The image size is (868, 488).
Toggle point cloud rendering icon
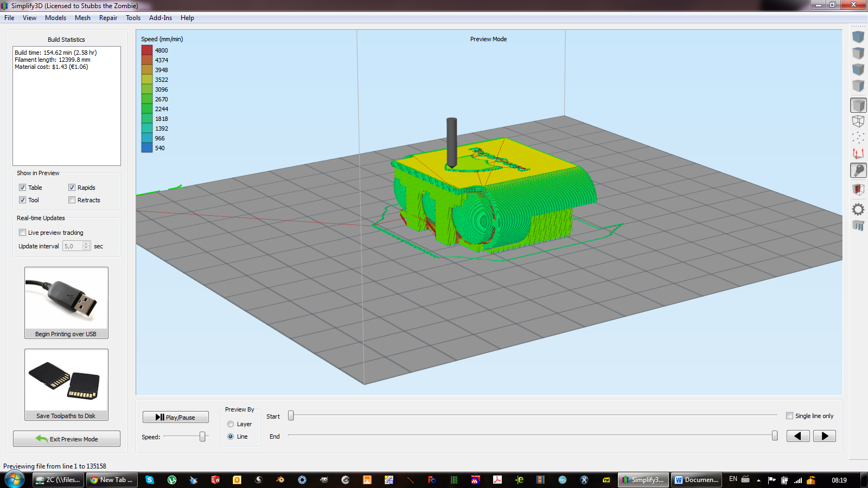coord(858,138)
